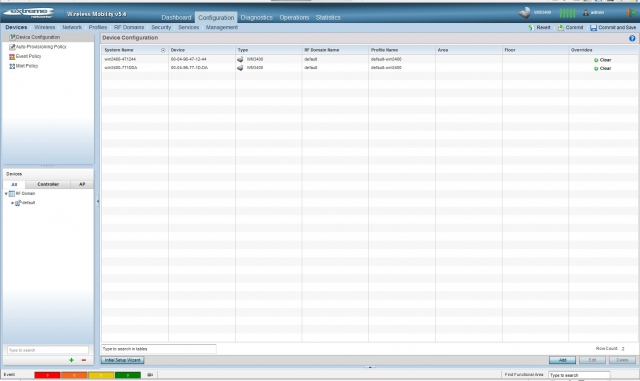The height and width of the screenshot is (381, 640).
Task: Select the Management submenu
Action: coord(222,27)
